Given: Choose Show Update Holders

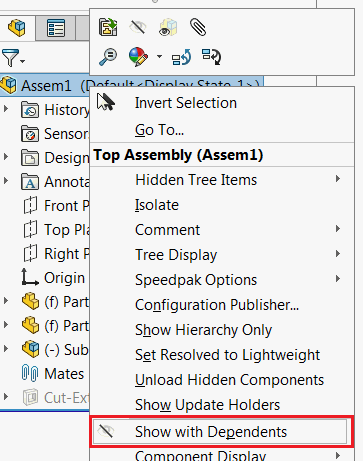Looking at the screenshot, I should (222, 405).
